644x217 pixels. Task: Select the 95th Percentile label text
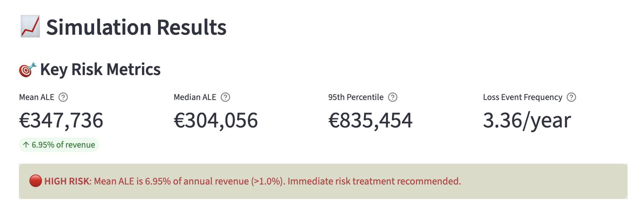click(356, 97)
